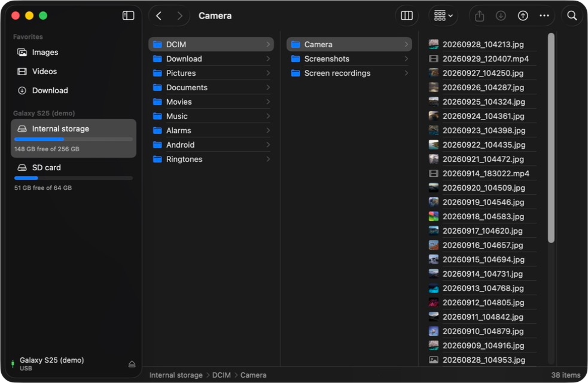This screenshot has height=383, width=588.
Task: Expand the Screen recordings folder chevron
Action: 406,73
